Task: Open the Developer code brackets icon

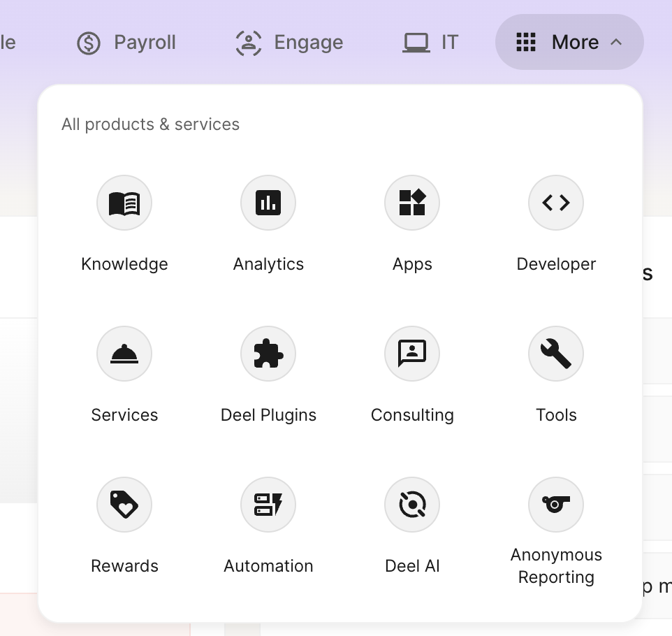Action: point(556,203)
